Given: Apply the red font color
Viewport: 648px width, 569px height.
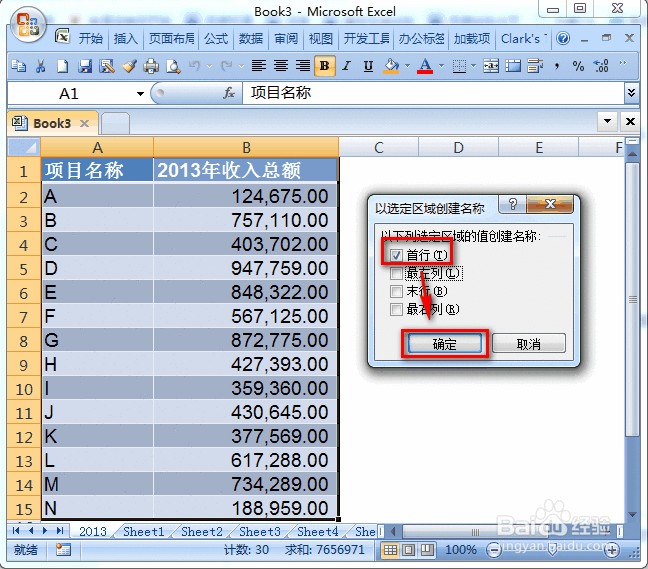Looking at the screenshot, I should click(x=425, y=66).
